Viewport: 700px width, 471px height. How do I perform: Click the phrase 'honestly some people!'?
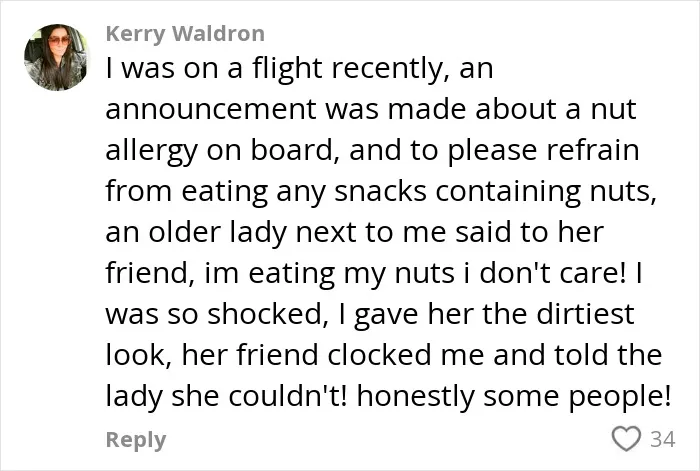[513, 397]
